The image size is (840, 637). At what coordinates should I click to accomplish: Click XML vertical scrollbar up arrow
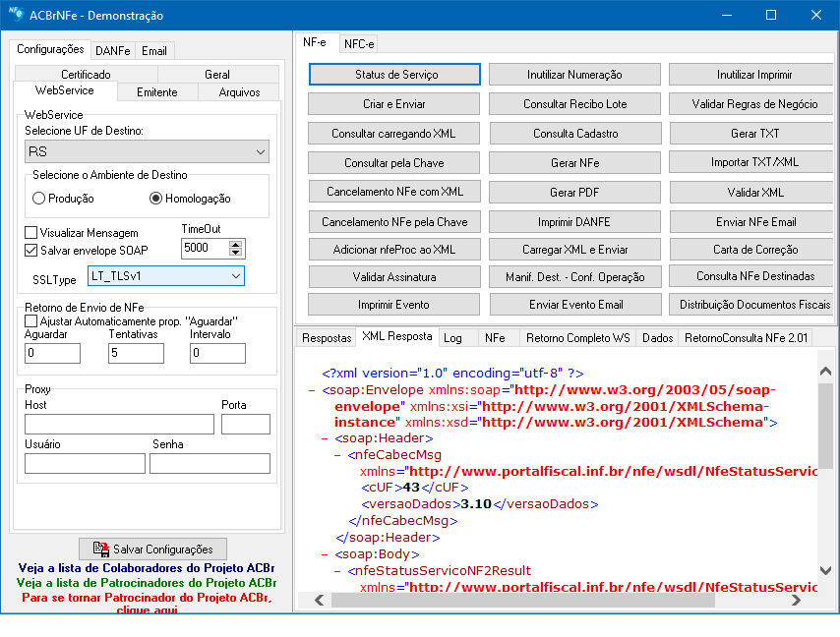825,371
